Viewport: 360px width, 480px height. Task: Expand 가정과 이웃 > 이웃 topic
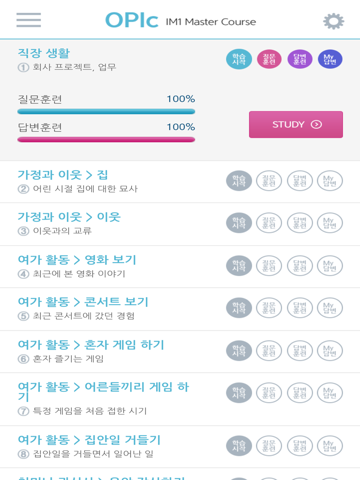click(x=180, y=224)
